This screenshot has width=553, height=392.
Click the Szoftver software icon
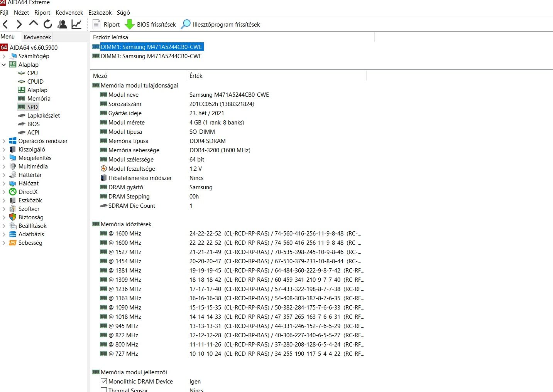pos(13,209)
